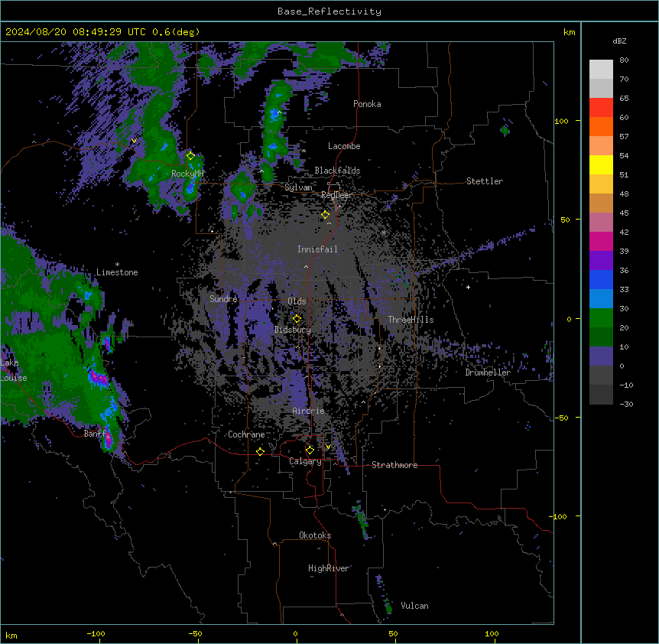Pick the purple 36-39 dBZ legend swatch
The height and width of the screenshot is (644, 659).
(x=601, y=261)
